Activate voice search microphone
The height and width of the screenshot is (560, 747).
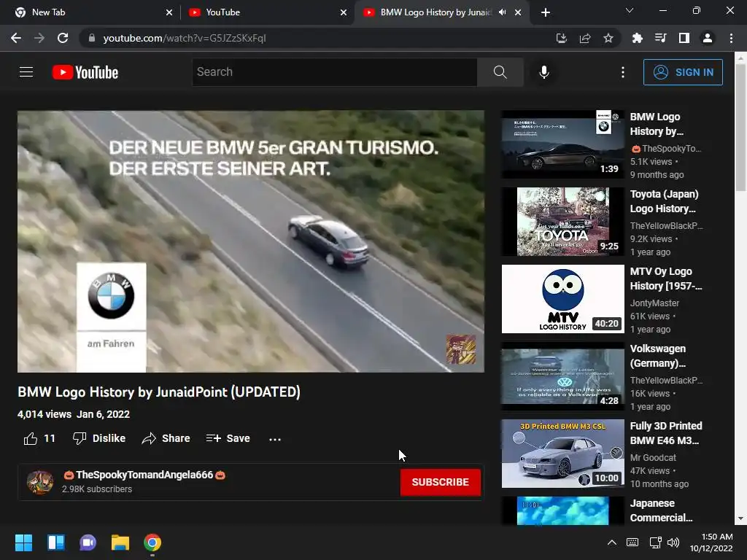[x=544, y=72]
